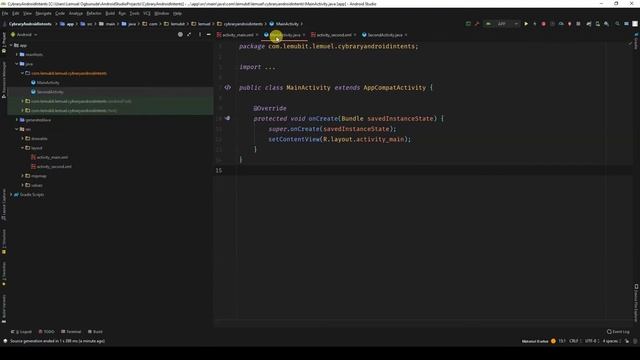
Task: Click the Make Project hammer icon
Action: click(x=477, y=24)
